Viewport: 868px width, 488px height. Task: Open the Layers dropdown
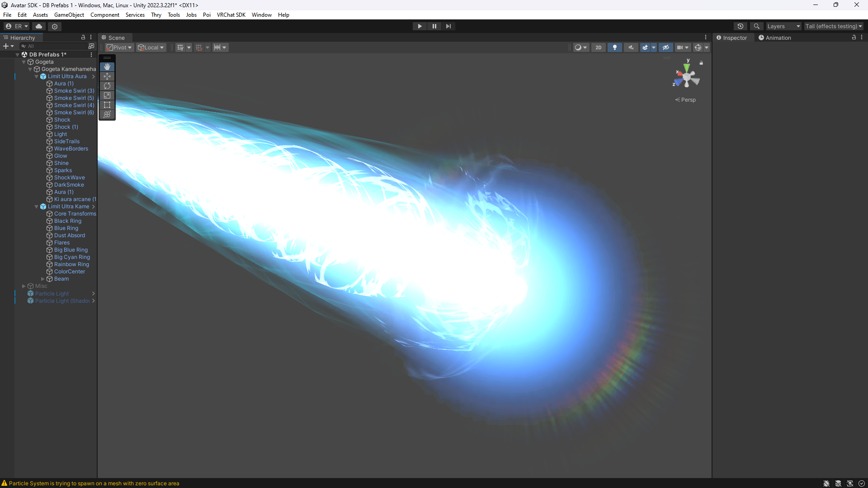[x=783, y=26]
